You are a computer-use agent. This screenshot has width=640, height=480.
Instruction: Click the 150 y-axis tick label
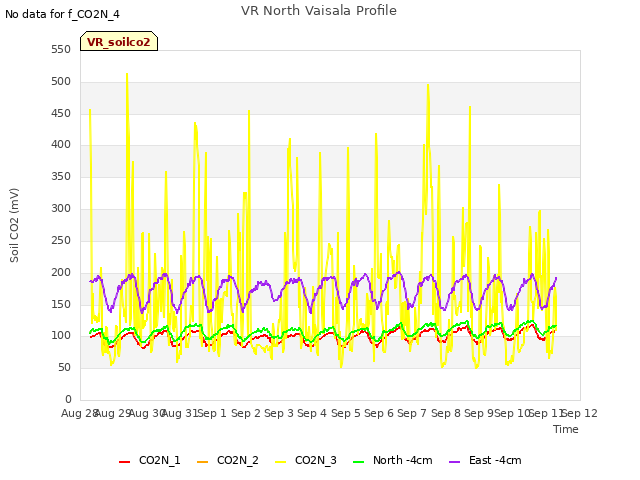(61, 304)
